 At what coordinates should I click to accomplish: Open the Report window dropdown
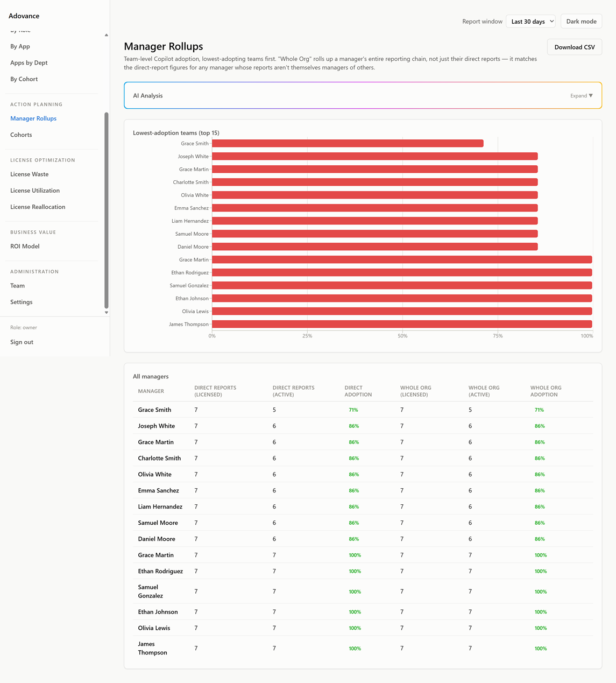click(x=530, y=22)
